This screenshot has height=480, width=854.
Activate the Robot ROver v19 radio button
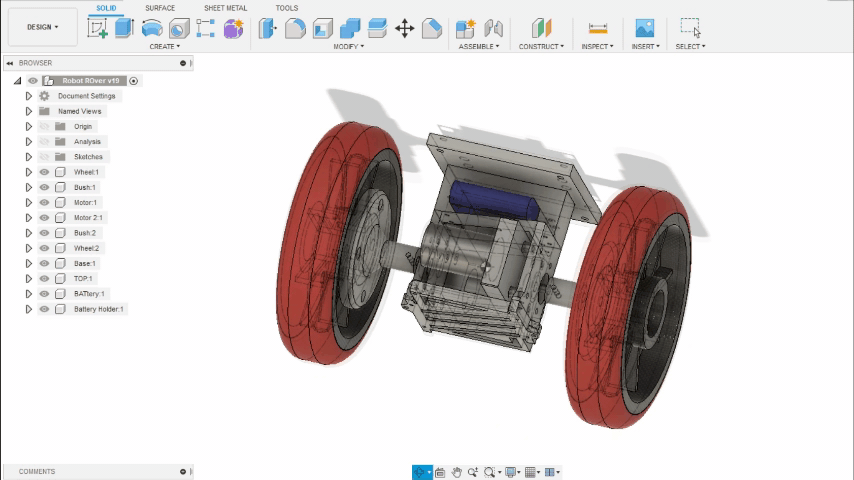(x=134, y=81)
